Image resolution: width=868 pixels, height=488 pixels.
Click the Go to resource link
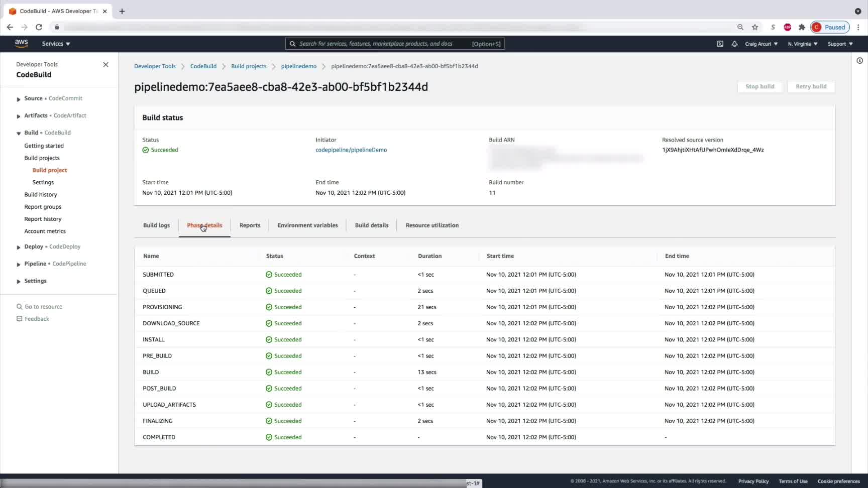click(x=44, y=307)
